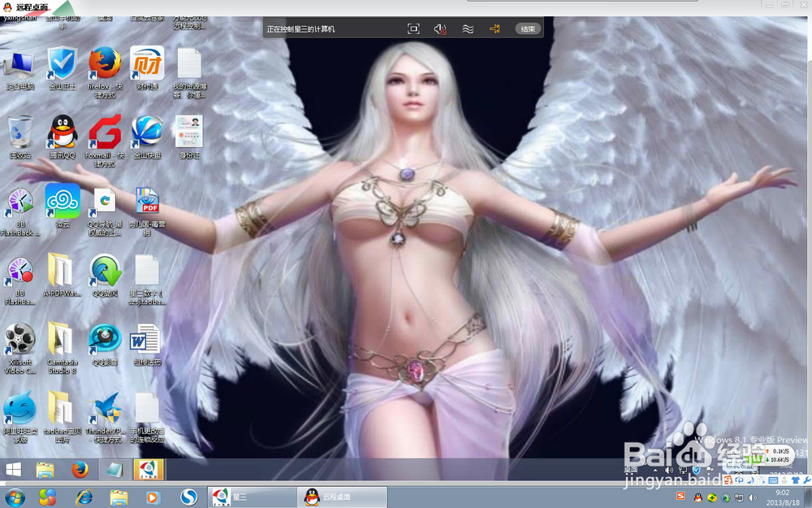Click the green plus icon in host tray

[x=712, y=498]
